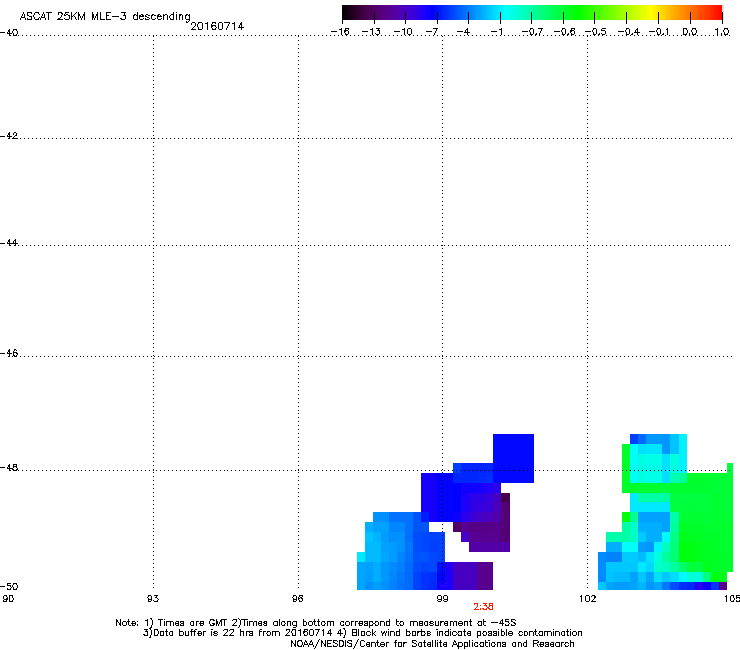Click the longitude axis label 105

[732, 599]
